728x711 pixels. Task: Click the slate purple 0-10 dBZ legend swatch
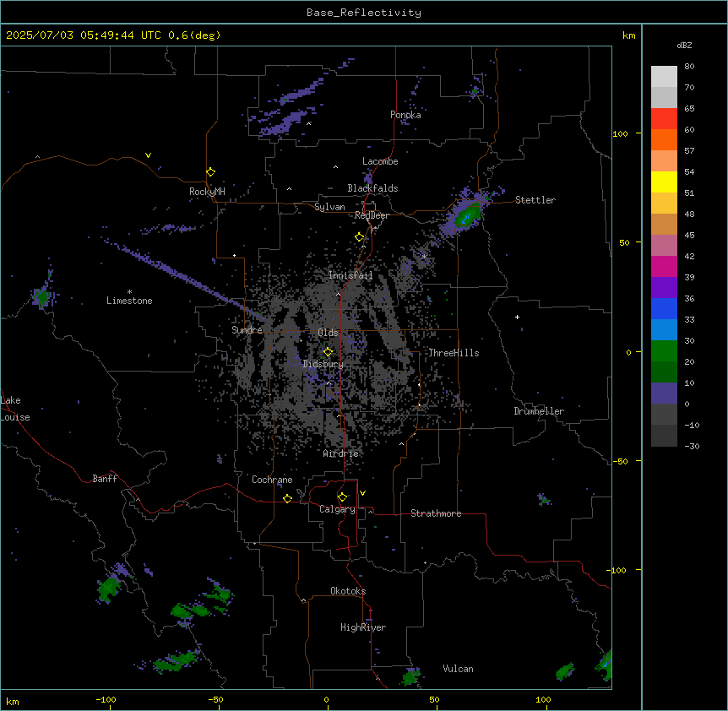664,393
